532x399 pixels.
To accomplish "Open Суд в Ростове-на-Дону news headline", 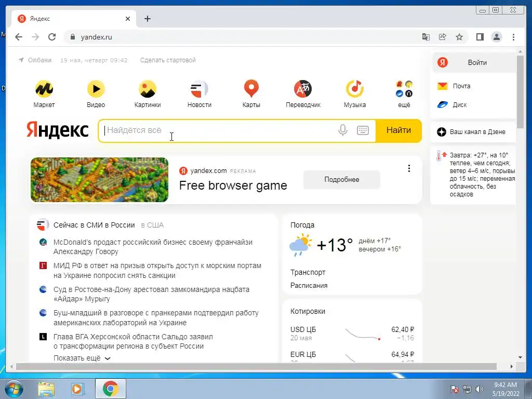I will pos(151,294).
